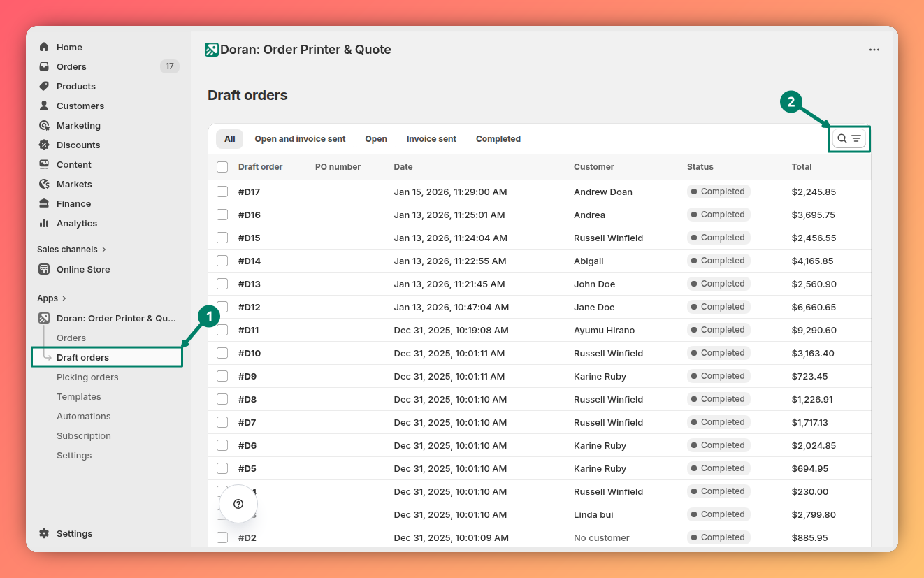Click the total $9,290.60
924x578 pixels.
click(x=814, y=330)
